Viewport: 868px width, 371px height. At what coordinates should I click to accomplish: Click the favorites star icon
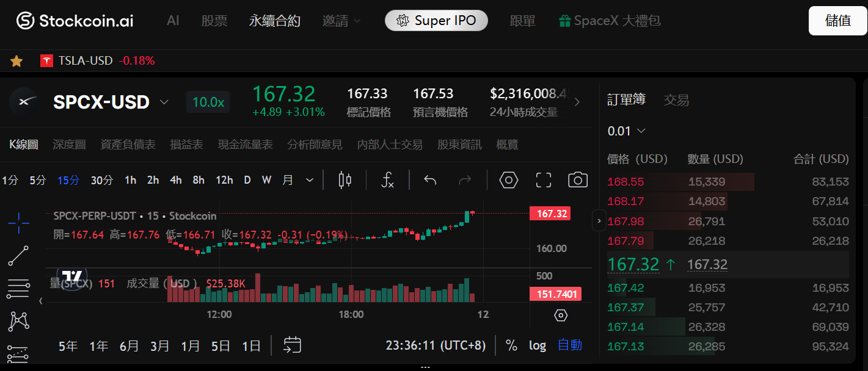[x=16, y=61]
